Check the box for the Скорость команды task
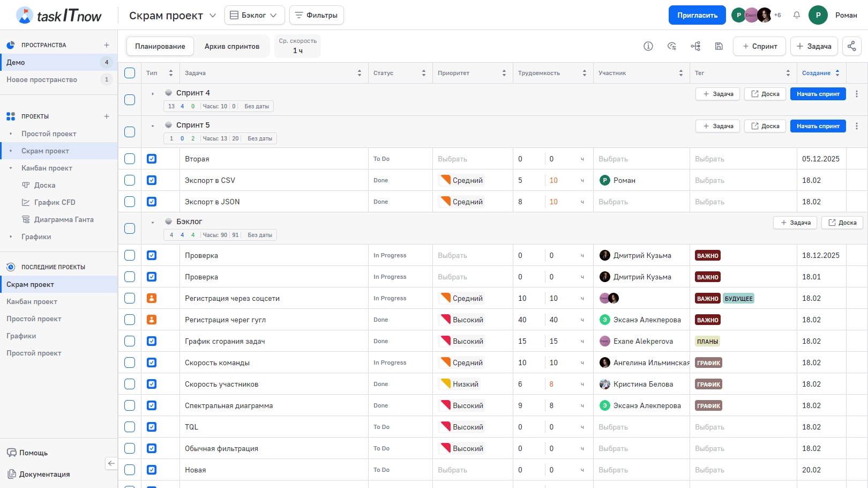Viewport: 868px width, 488px height. pos(130,363)
